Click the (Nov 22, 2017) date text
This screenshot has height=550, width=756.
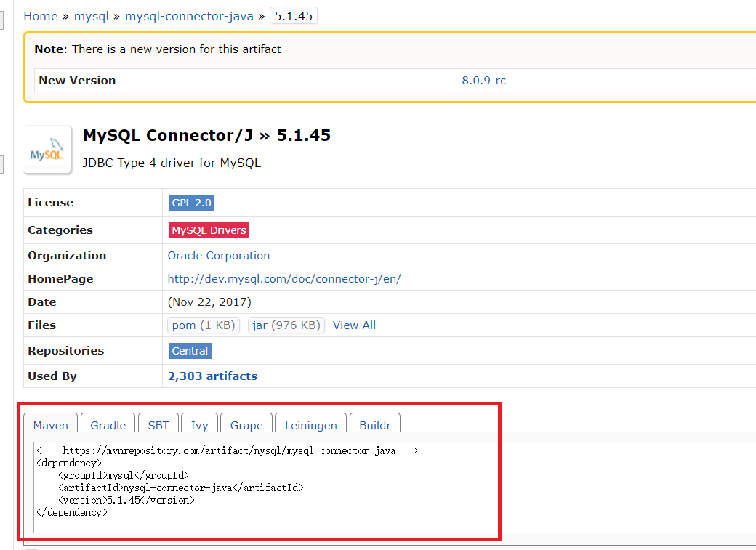point(209,302)
